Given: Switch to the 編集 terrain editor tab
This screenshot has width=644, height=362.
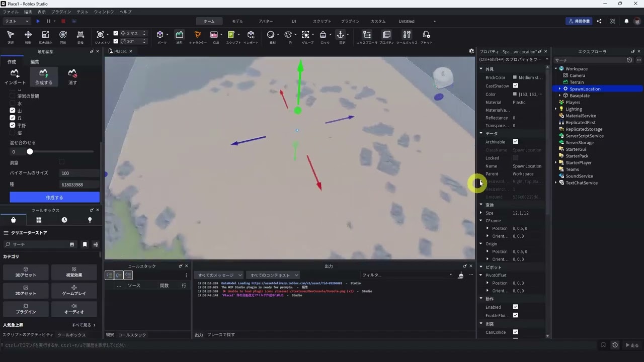Looking at the screenshot, I should [x=35, y=62].
